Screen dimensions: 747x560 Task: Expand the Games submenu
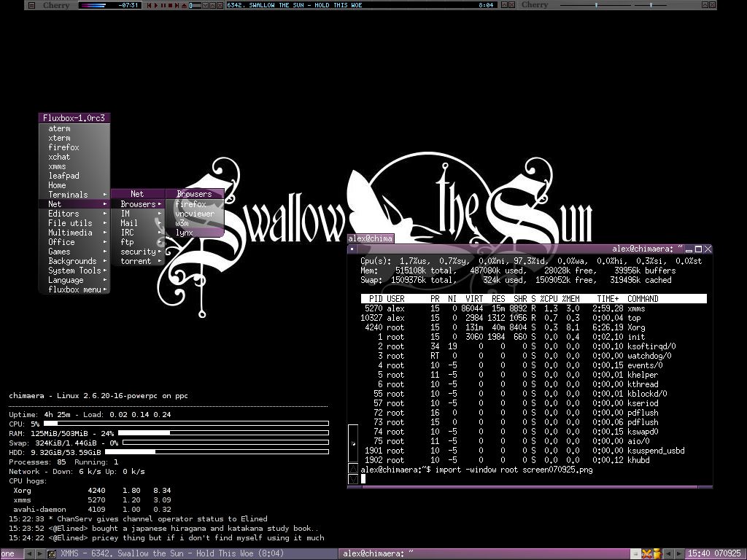pos(74,252)
